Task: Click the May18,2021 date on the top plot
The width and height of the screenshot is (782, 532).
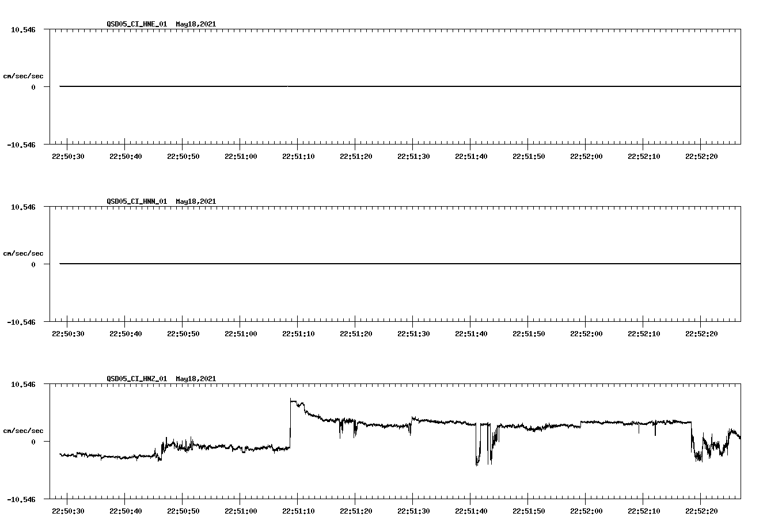Action: coord(195,24)
